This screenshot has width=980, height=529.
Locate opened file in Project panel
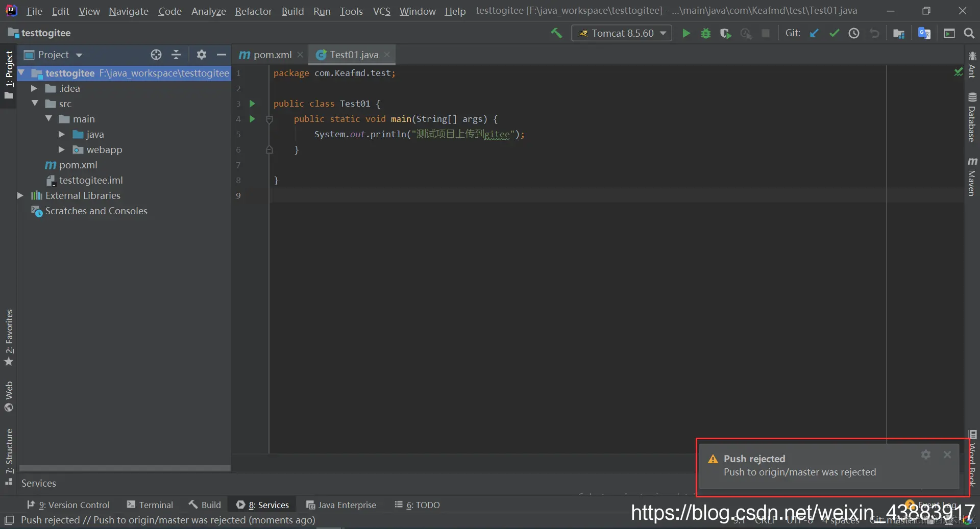point(156,55)
